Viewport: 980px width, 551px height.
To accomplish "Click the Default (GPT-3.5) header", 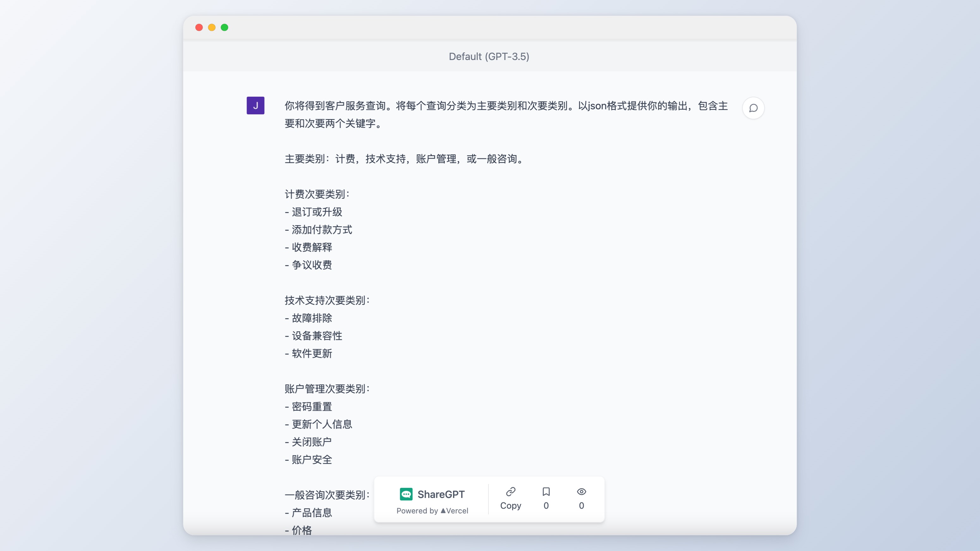I will tap(489, 56).
